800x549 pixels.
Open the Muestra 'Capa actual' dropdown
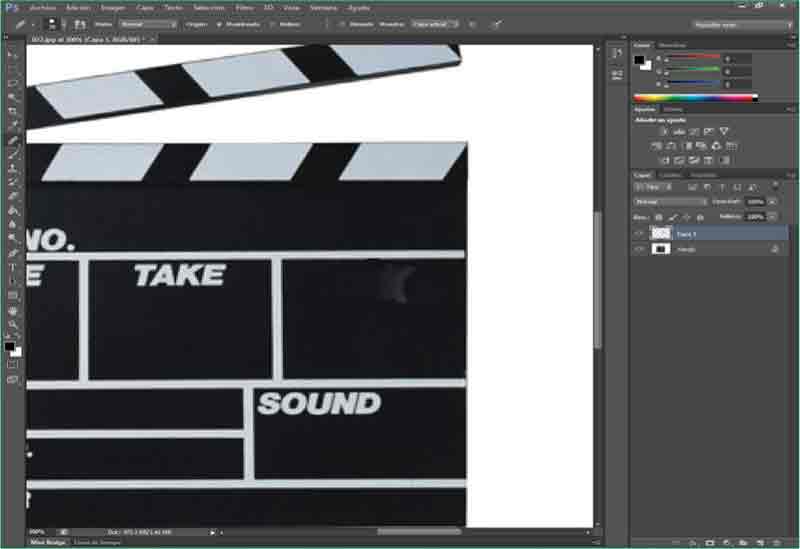[436, 23]
